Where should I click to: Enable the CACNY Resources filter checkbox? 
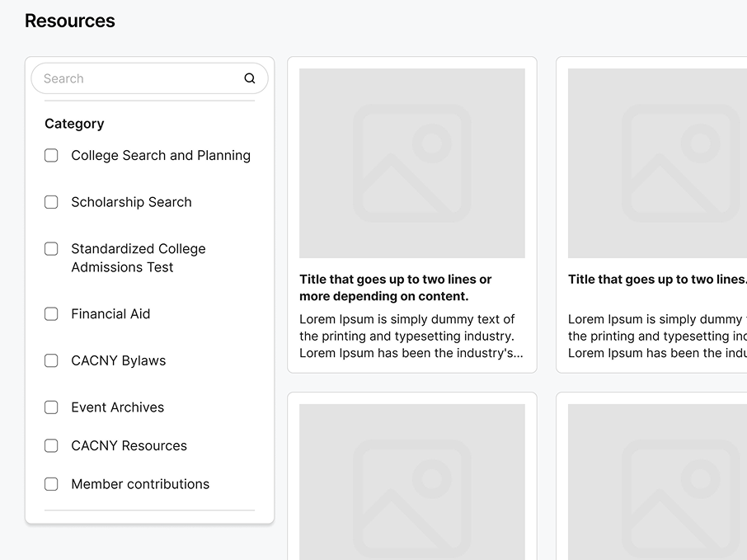pos(51,445)
